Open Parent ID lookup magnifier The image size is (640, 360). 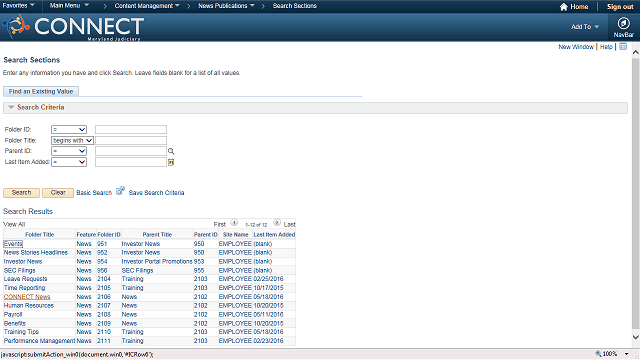coord(171,151)
